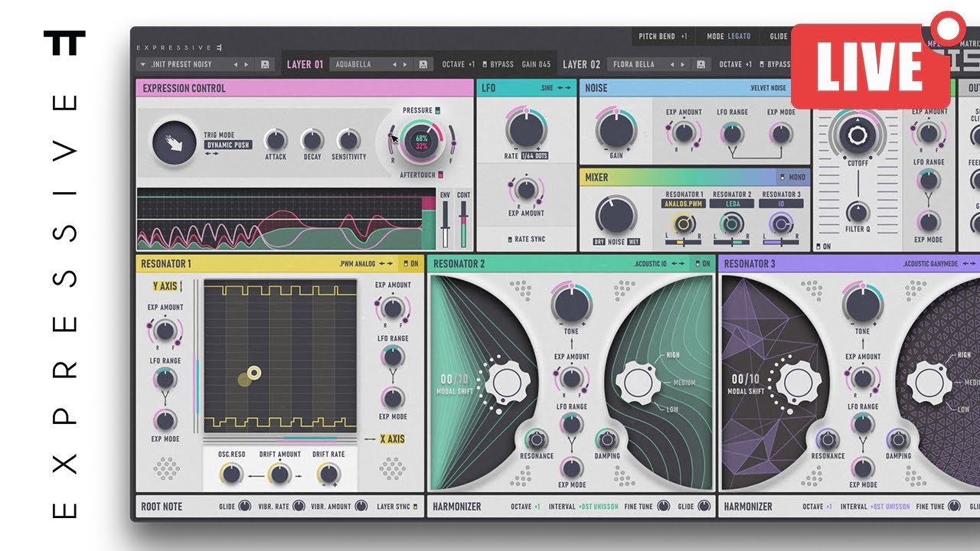Select the Layer 01 tab

click(x=305, y=64)
